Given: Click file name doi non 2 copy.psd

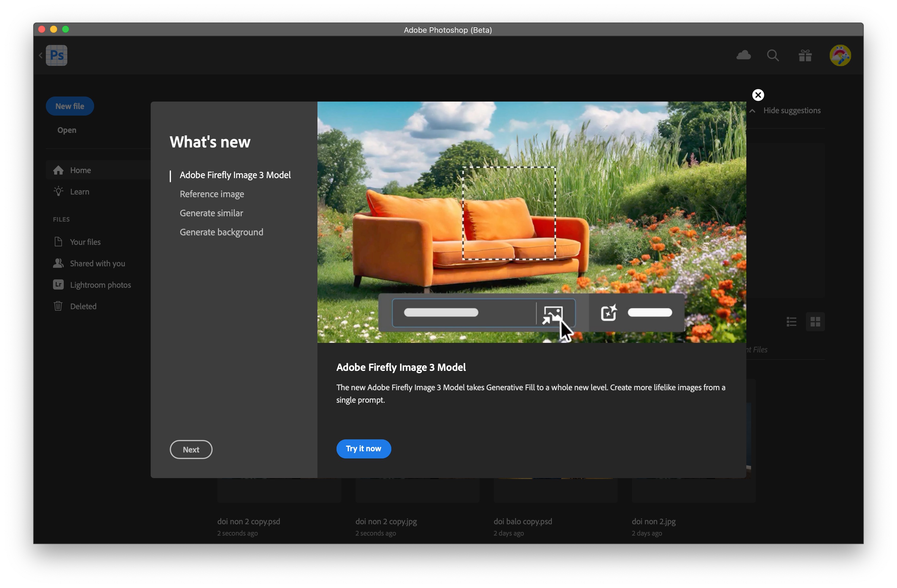Looking at the screenshot, I should pyautogui.click(x=249, y=521).
